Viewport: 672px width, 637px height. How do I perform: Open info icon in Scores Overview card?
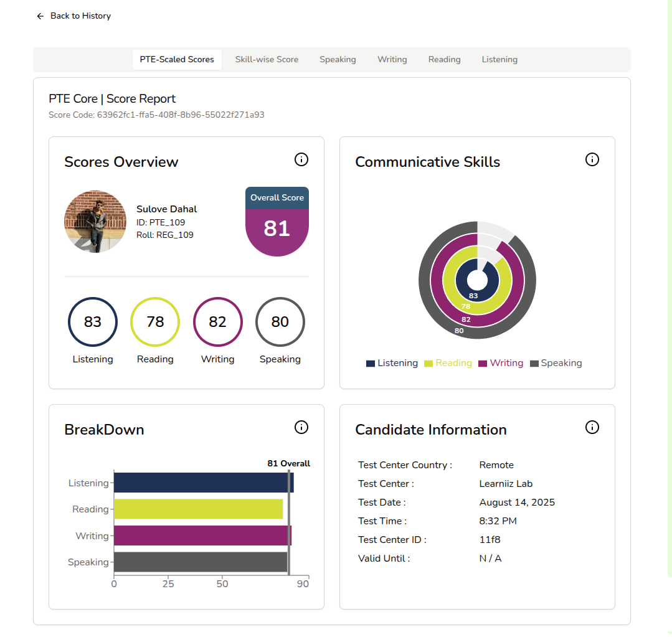coord(301,160)
